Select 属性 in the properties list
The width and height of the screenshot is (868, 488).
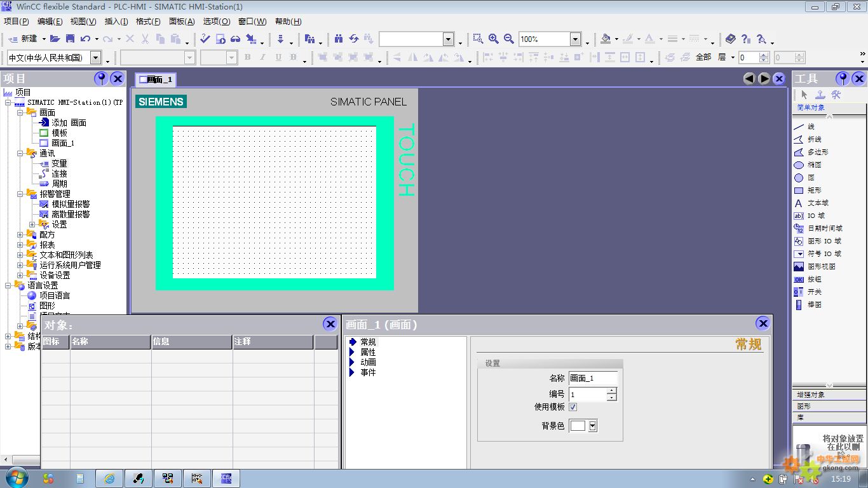tap(368, 352)
